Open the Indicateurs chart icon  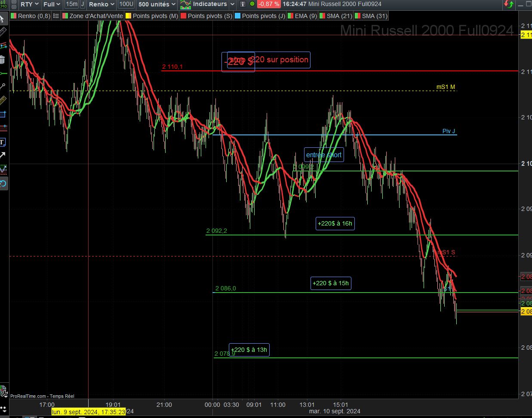pos(185,4)
